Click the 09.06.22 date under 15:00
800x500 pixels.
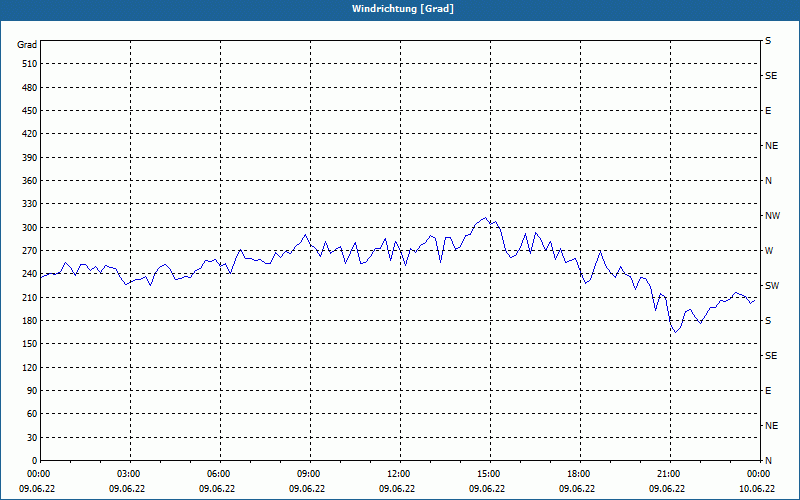(487, 489)
